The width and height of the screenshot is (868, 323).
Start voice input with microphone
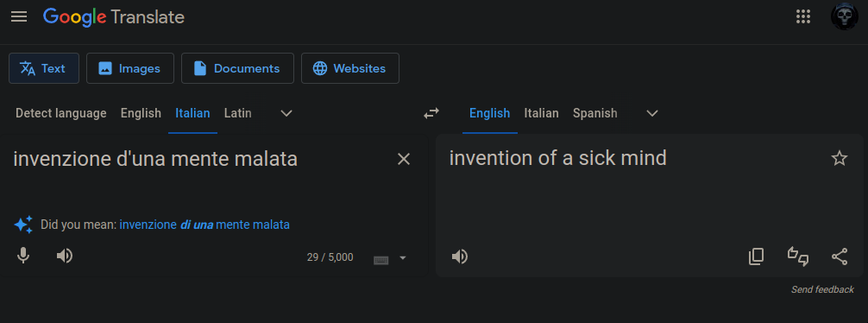22,256
